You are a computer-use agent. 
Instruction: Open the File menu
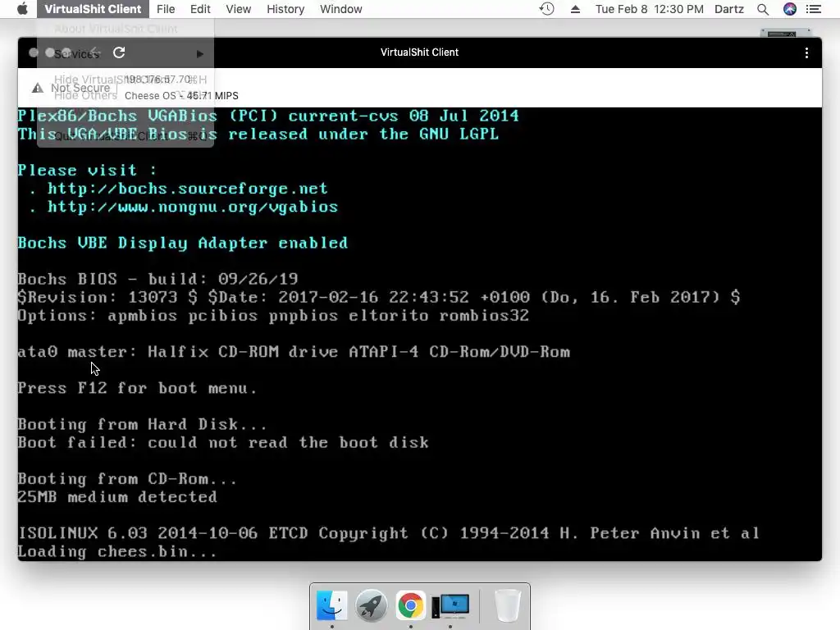click(x=166, y=9)
